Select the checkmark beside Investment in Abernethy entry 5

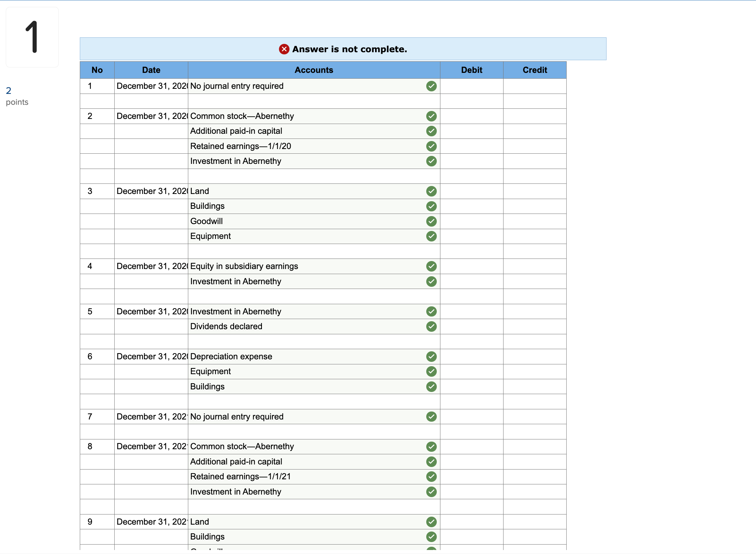click(431, 311)
